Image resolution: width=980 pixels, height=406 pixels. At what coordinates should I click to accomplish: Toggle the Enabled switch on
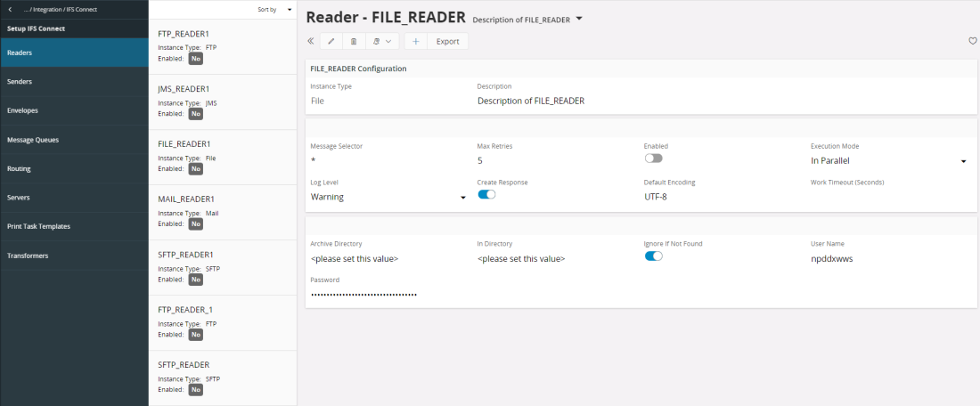[654, 158]
